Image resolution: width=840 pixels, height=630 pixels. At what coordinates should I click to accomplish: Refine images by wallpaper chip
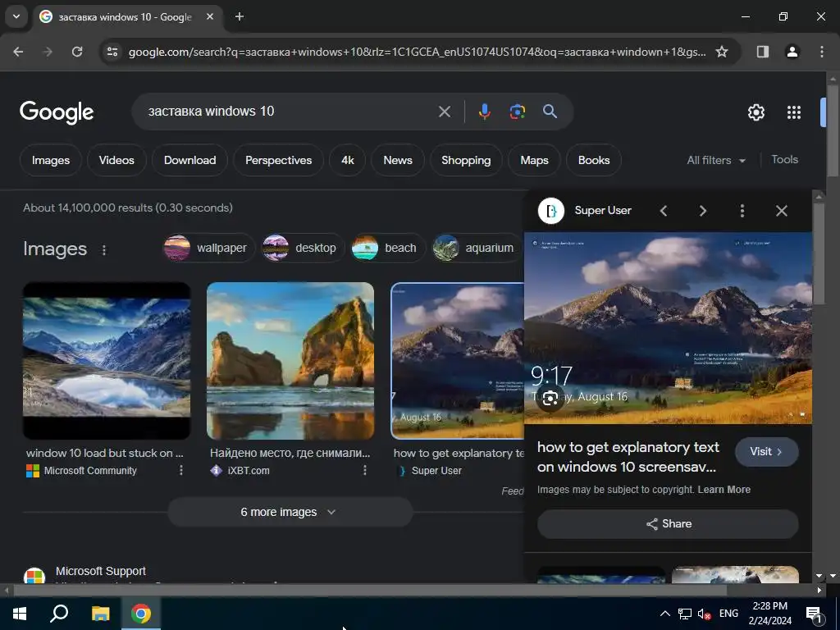coord(209,248)
